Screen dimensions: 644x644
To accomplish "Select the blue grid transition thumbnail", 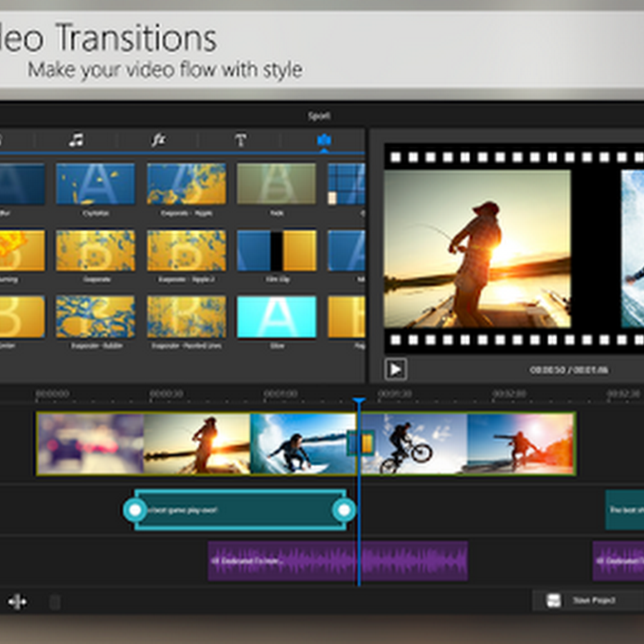I will (x=346, y=184).
